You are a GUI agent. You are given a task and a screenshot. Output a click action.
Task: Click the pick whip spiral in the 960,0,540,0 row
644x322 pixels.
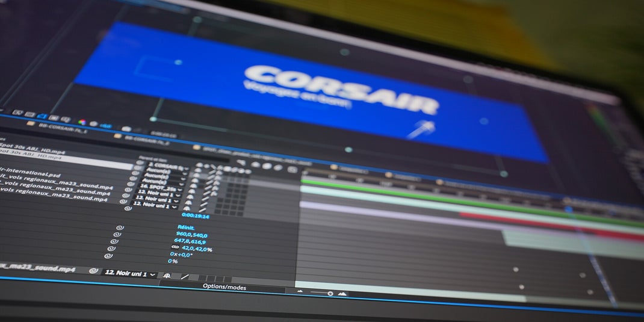point(117,234)
